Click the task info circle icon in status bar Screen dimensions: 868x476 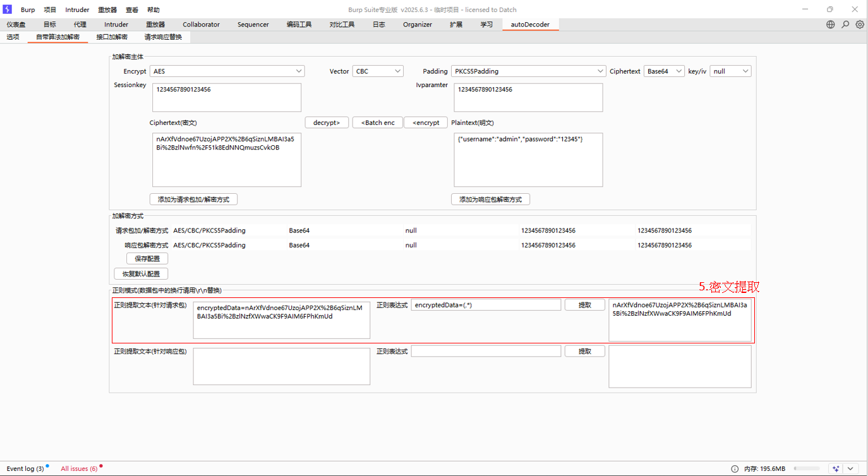pyautogui.click(x=735, y=468)
